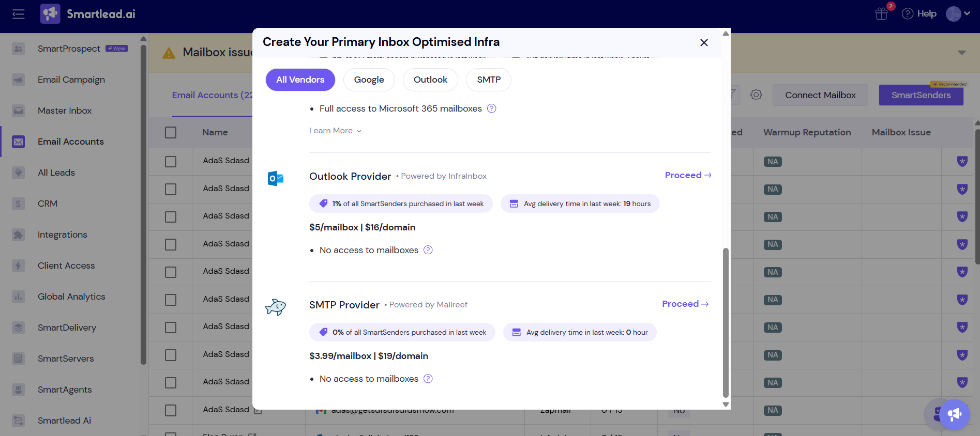Open the chat widget megaphone icon

[954, 414]
